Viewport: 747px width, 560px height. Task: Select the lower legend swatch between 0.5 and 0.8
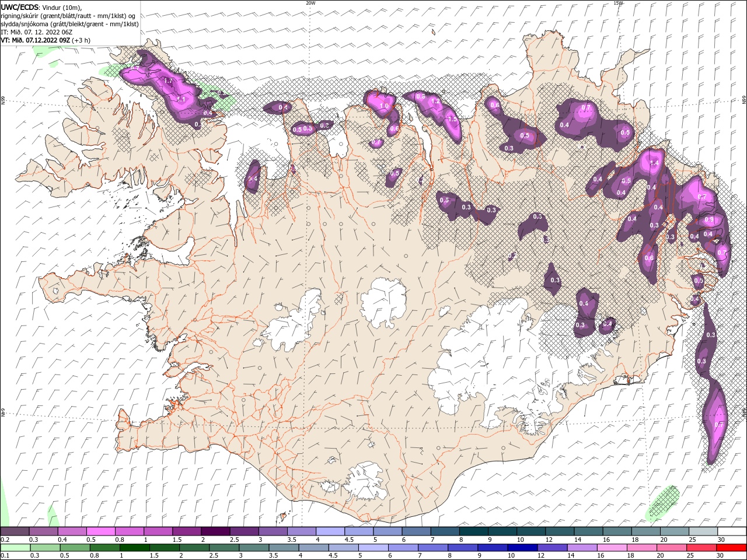coord(75,548)
